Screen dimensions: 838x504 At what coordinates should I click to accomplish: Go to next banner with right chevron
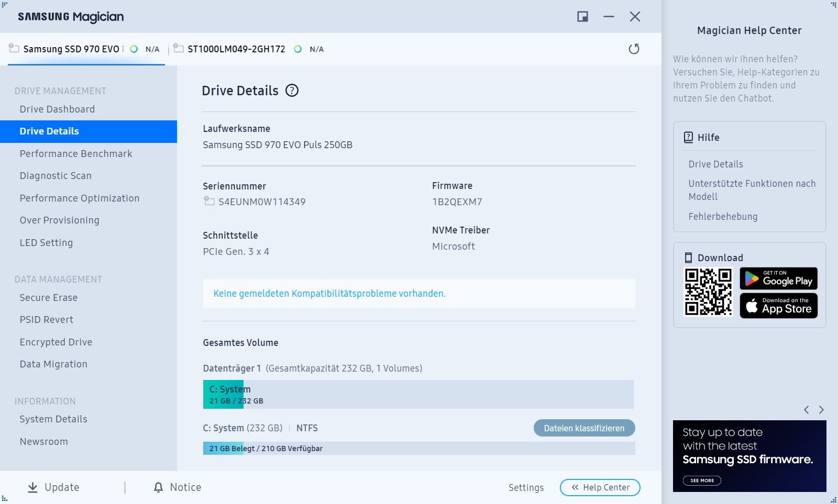[x=821, y=410]
